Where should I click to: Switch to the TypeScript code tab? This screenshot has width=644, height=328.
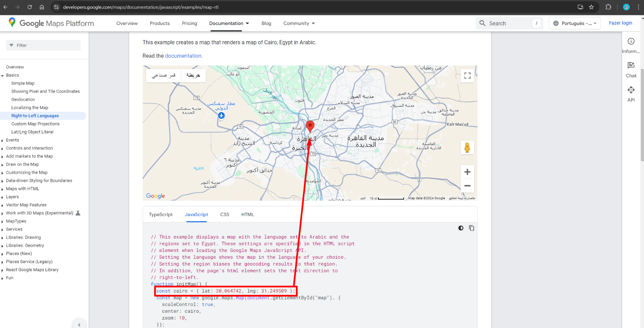[x=161, y=214]
